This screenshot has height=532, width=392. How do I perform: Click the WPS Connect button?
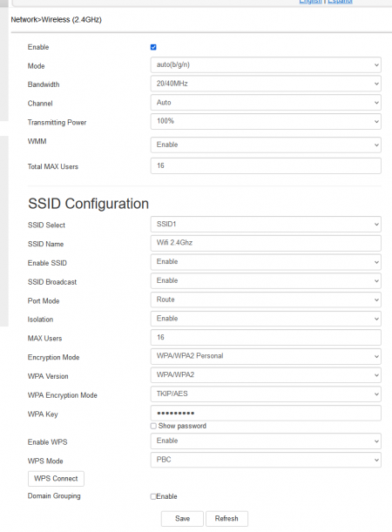tap(56, 479)
